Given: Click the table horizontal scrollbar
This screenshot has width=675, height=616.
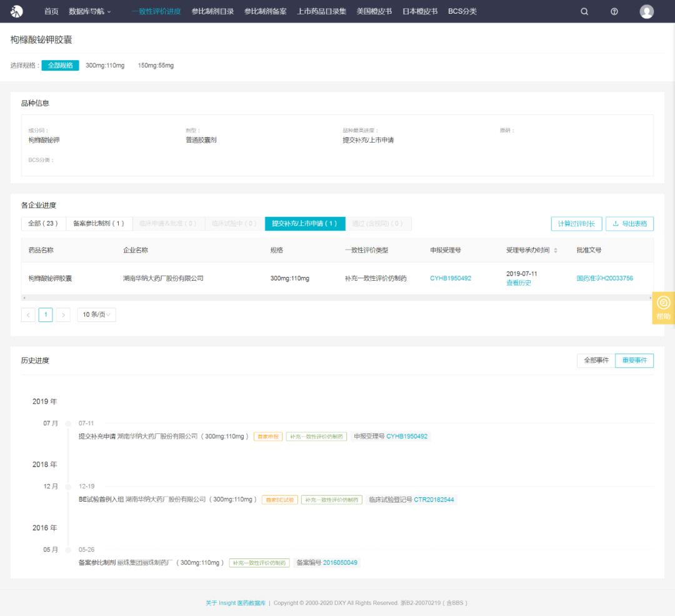Looking at the screenshot, I should [337, 298].
